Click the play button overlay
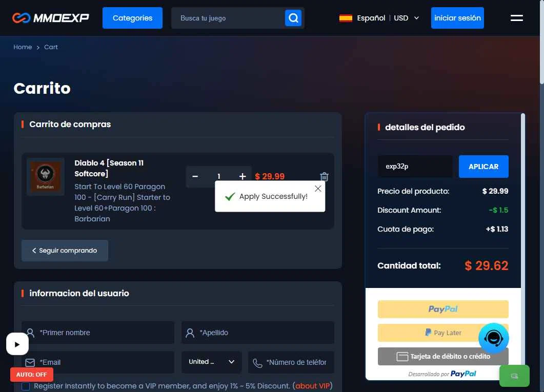The width and height of the screenshot is (544, 392). tap(17, 344)
